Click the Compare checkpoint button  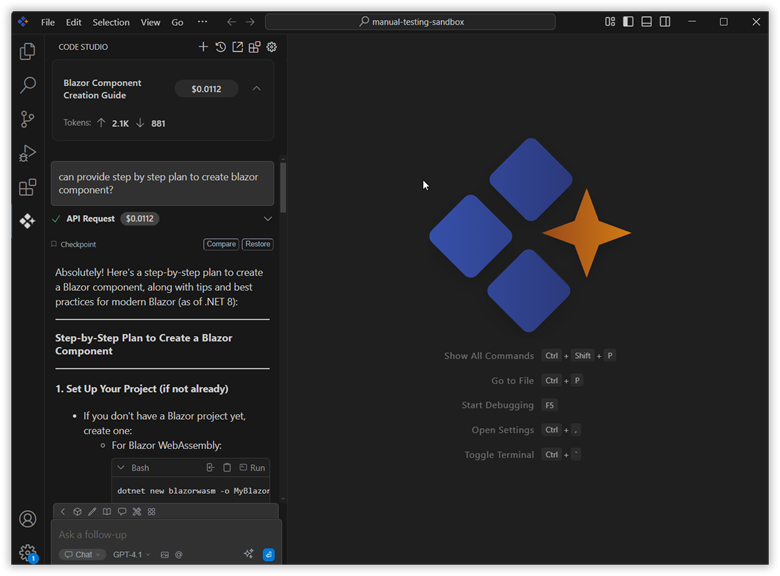tap(221, 244)
